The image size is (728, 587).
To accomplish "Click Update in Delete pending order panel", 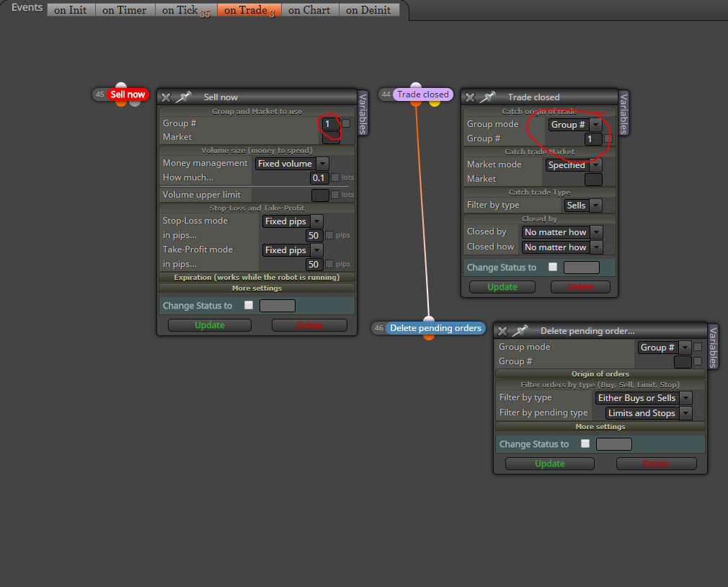I will click(550, 464).
